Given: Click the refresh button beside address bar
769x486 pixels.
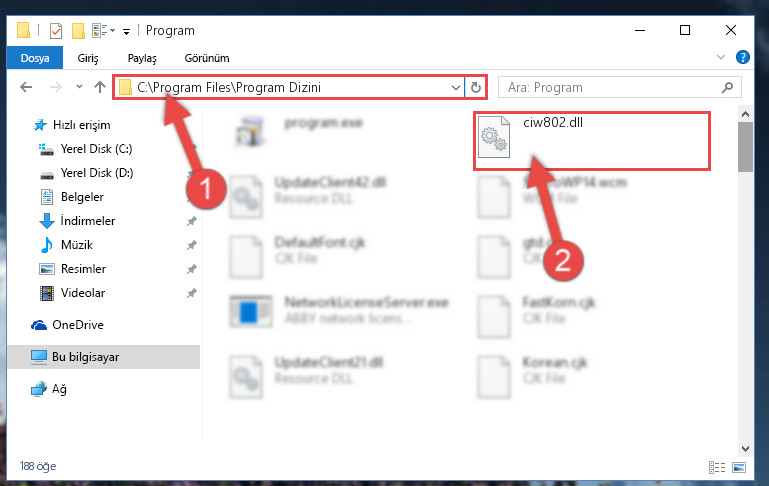Looking at the screenshot, I should point(475,87).
